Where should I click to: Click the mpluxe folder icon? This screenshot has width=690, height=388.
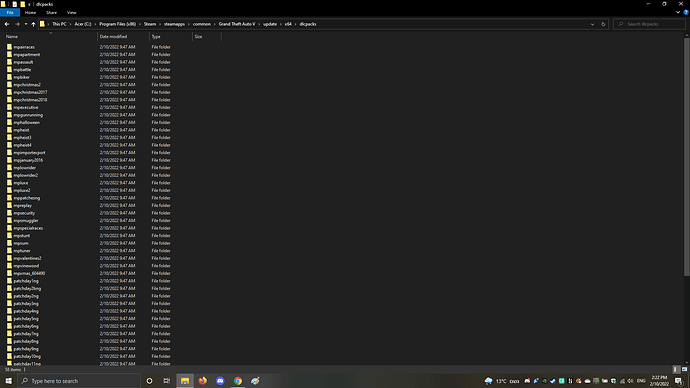[x=9, y=183]
